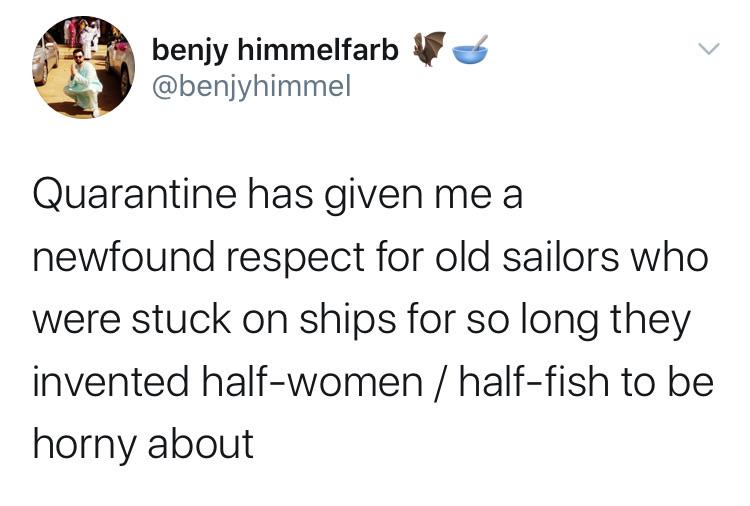The image size is (750, 506).
Task: Click the blue bowl with spoon emoji
Action: (470, 49)
